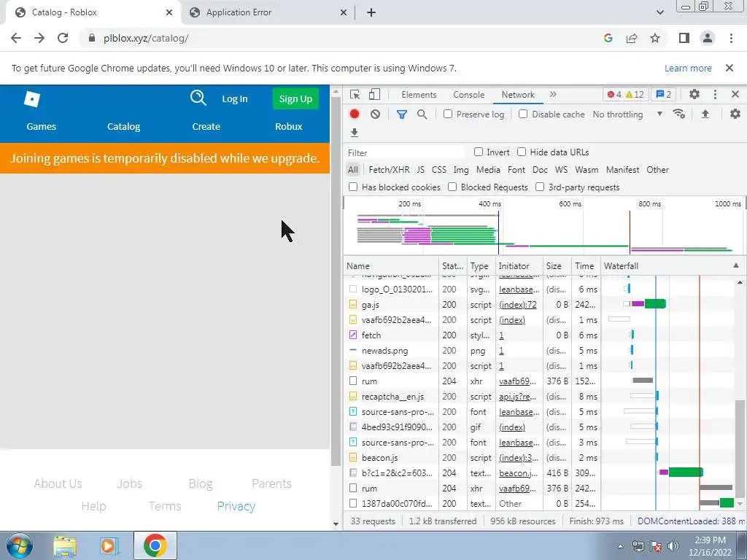
Task: Toggle the network filter funnel icon
Action: (x=402, y=114)
